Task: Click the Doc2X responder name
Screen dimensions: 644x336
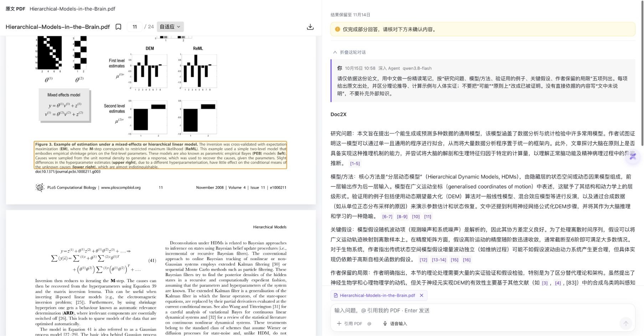Action: click(338, 114)
